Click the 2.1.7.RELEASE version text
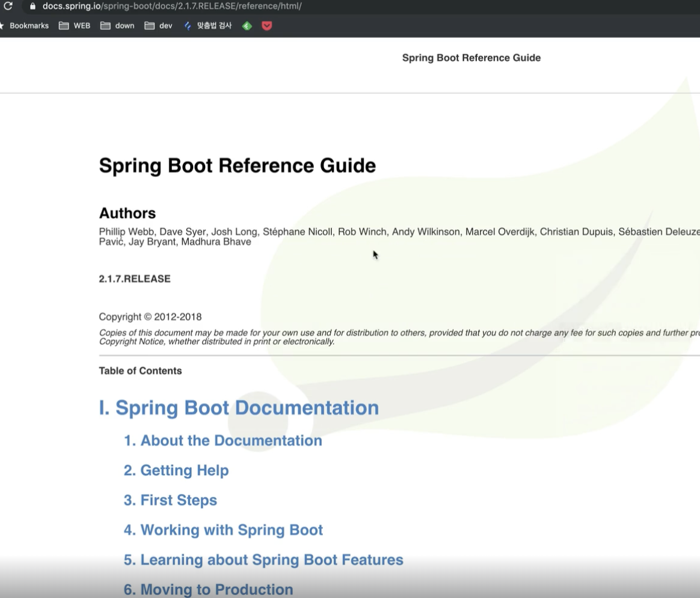The width and height of the screenshot is (700, 598). [x=135, y=279]
